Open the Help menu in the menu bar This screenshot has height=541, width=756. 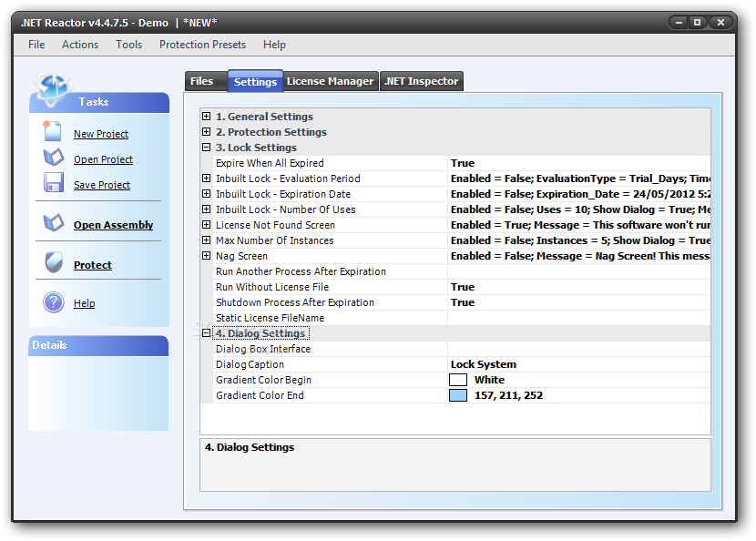click(274, 45)
